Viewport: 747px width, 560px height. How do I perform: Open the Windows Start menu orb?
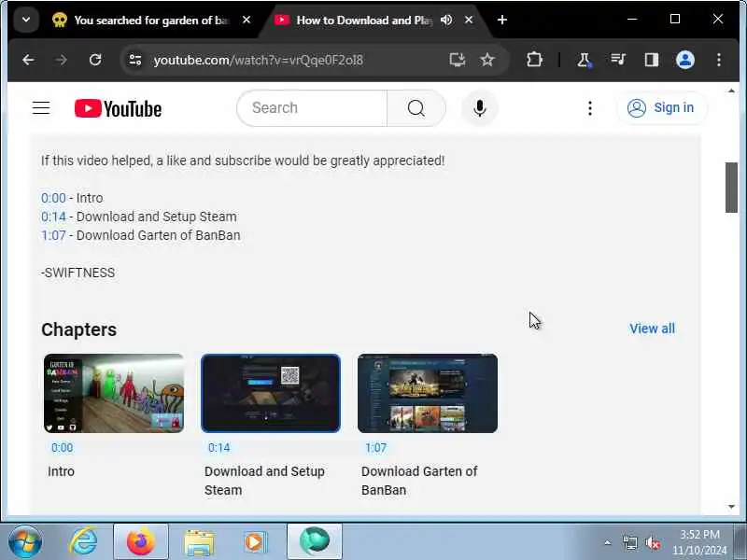coord(25,541)
